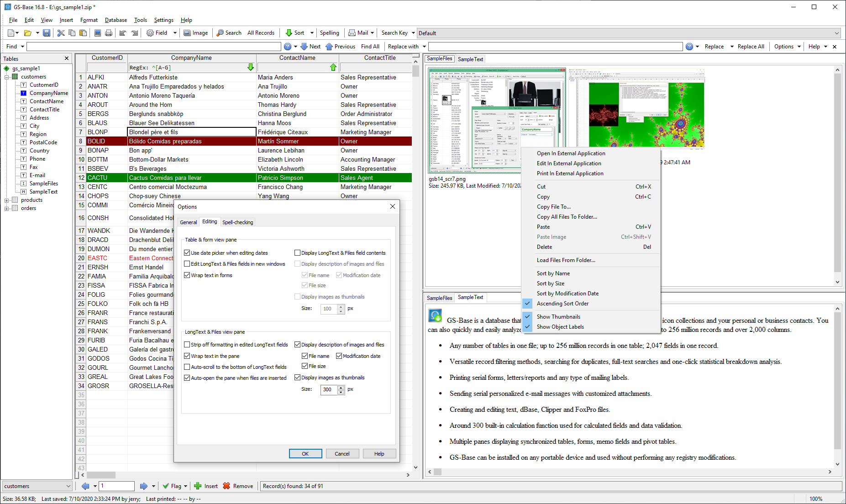Expand the products table node

point(7,200)
